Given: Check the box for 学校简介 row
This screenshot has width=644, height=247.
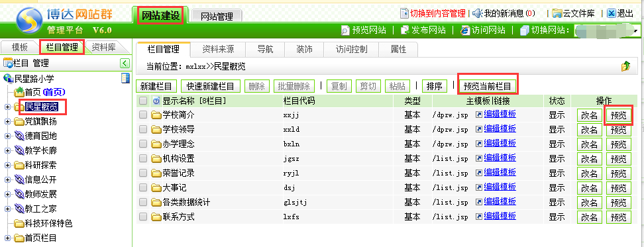Looking at the screenshot, I should click(143, 115).
